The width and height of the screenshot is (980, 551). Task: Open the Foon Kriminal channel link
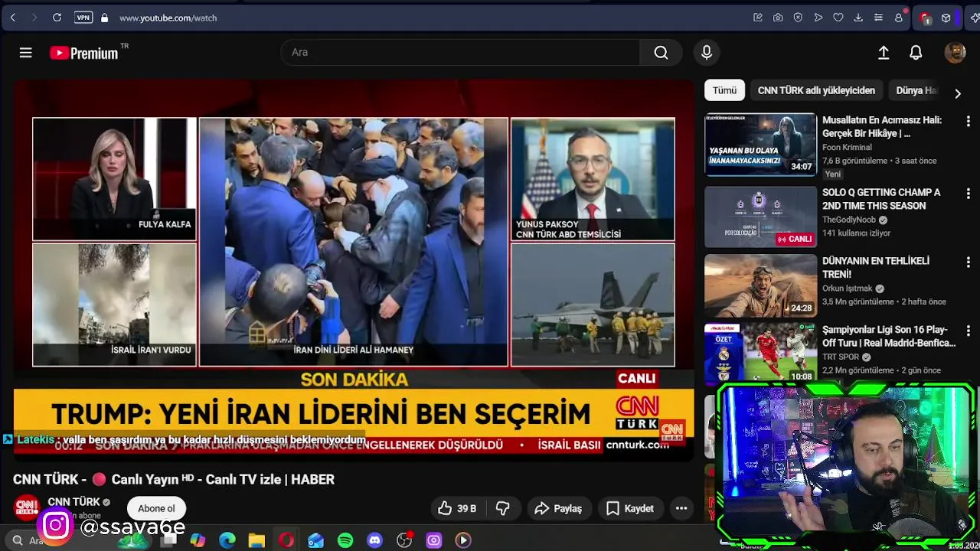point(847,147)
